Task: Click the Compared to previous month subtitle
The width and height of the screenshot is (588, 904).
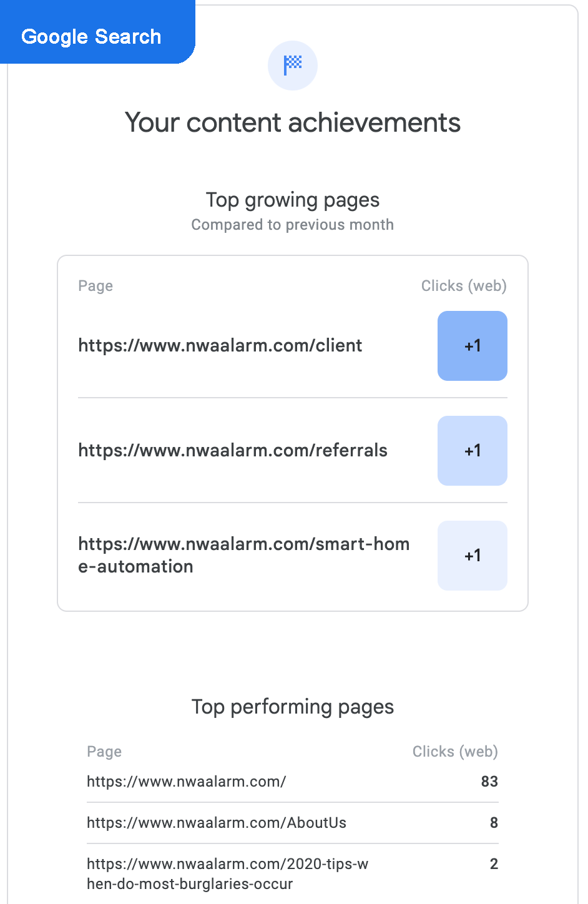Action: (293, 225)
